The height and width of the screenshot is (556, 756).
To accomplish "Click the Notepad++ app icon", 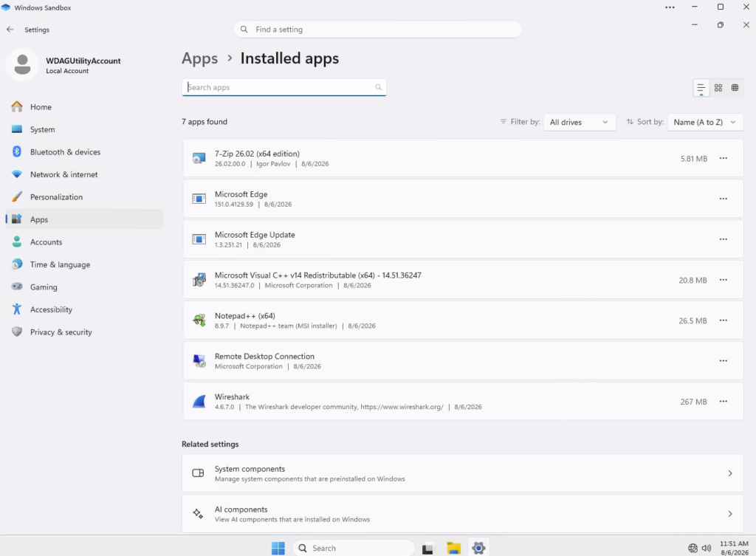I will [199, 320].
